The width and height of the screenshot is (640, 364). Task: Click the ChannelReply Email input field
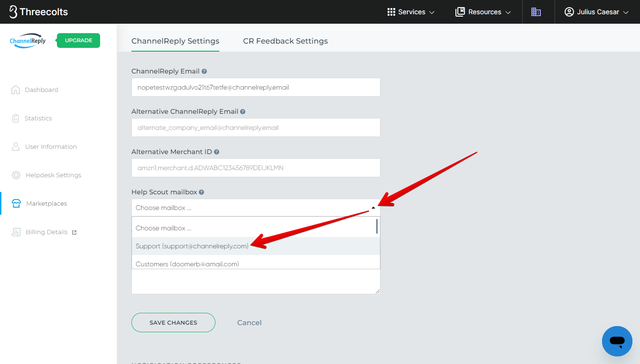coord(256,87)
